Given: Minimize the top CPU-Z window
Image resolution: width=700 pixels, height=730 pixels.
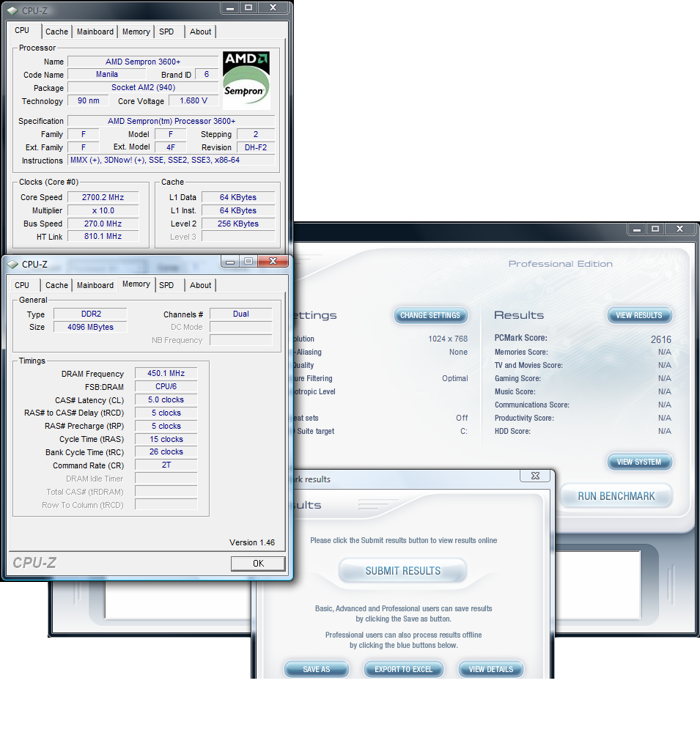Looking at the screenshot, I should pyautogui.click(x=230, y=8).
